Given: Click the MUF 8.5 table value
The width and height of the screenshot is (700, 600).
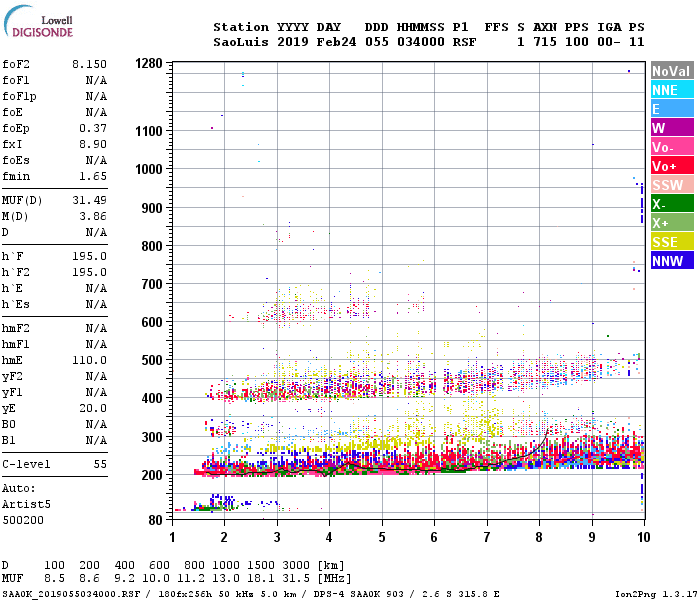Looking at the screenshot, I should pyautogui.click(x=54, y=579).
